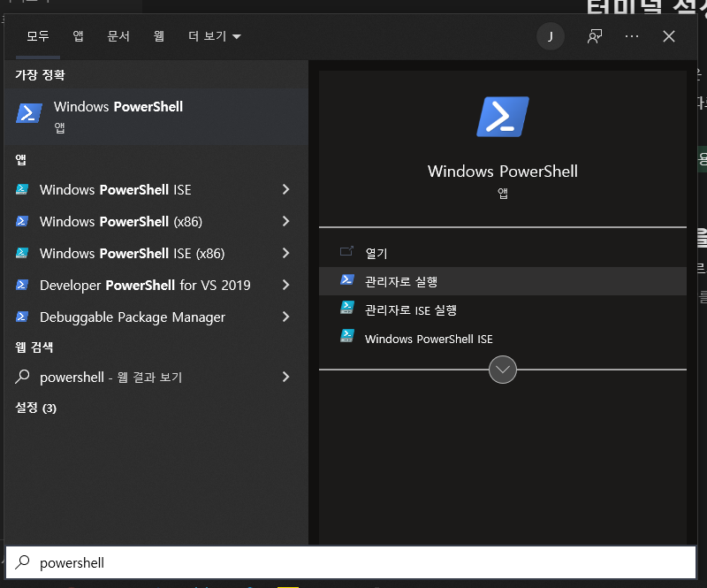This screenshot has width=707, height=588.
Task: Click the 가장 정확 section heading
Action: [x=40, y=74]
